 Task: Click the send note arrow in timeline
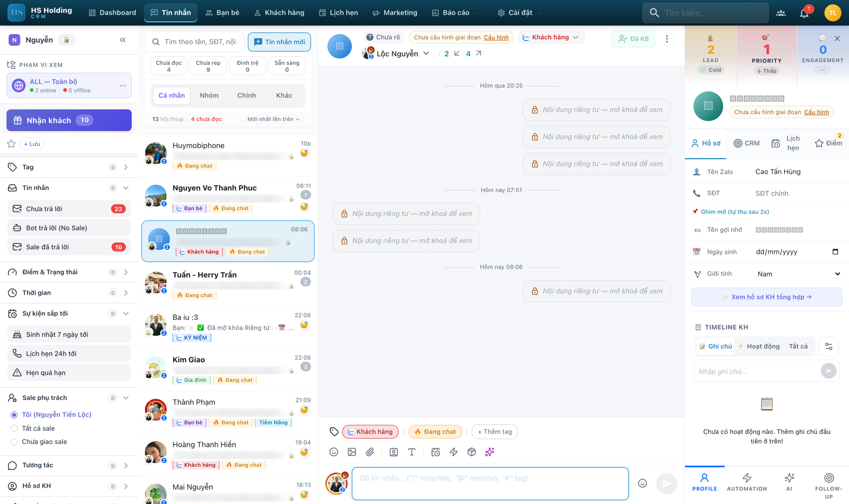click(828, 371)
